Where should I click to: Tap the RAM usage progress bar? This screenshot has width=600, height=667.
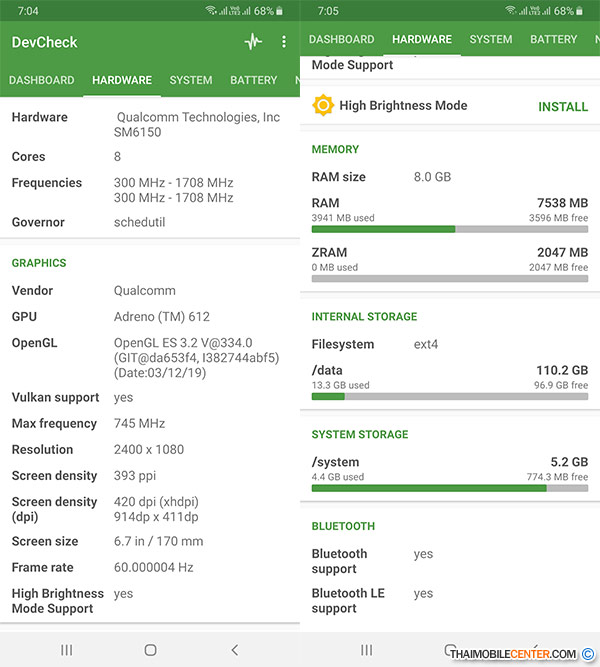click(x=450, y=229)
